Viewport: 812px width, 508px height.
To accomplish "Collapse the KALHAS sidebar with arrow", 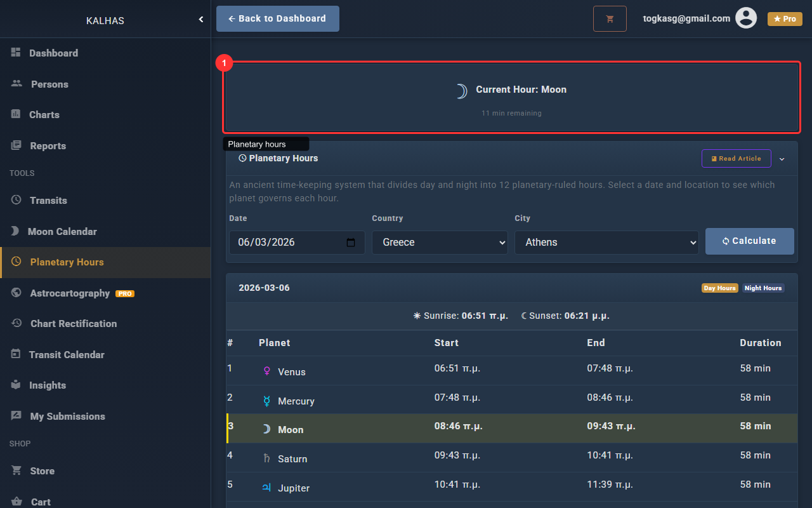I will click(x=201, y=20).
